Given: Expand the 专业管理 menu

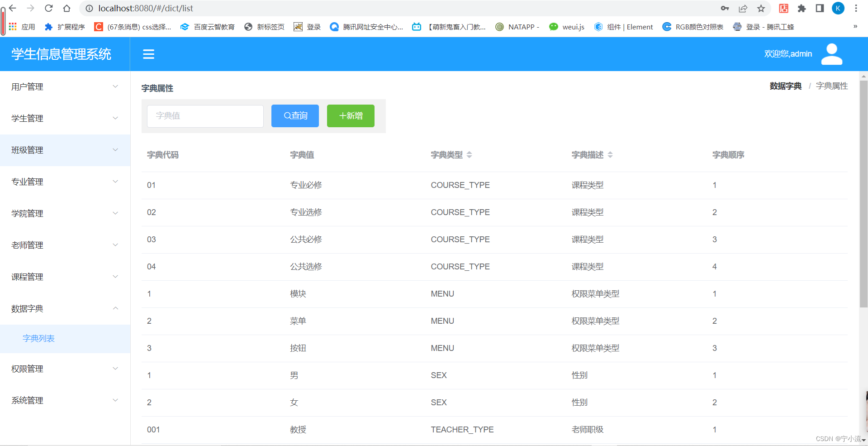Looking at the screenshot, I should (x=65, y=182).
